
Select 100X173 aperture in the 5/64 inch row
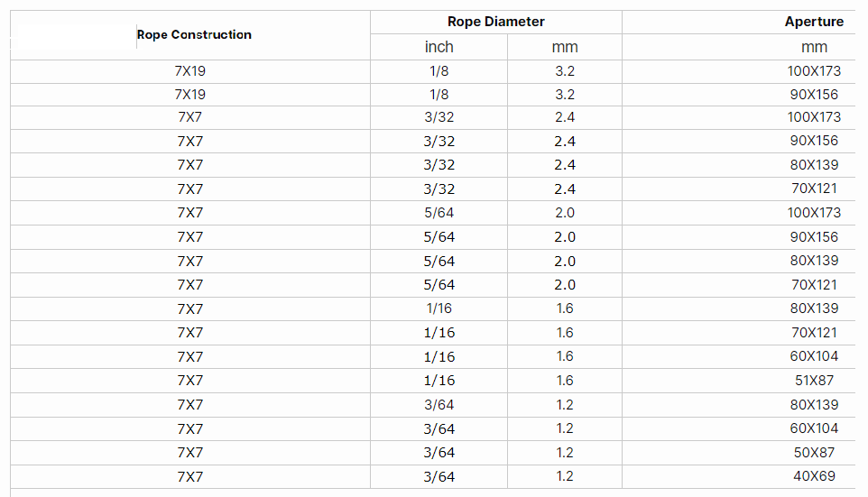click(x=814, y=213)
